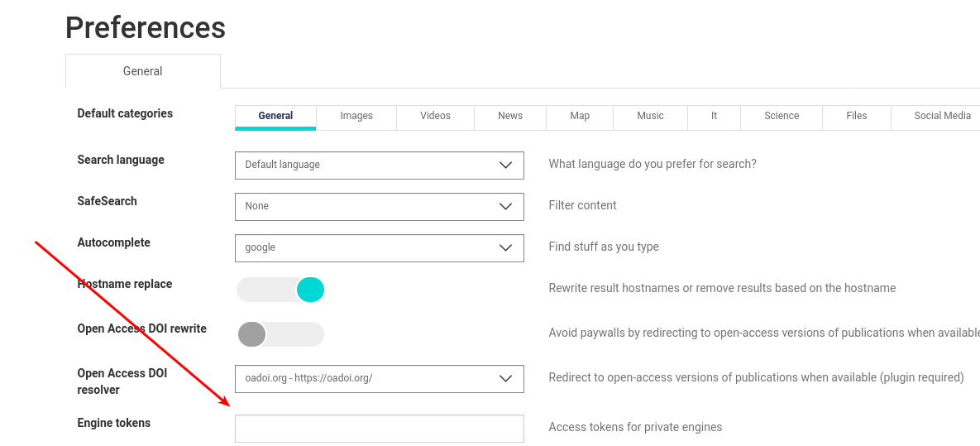
Task: Enable the Open Access DOI rewrite toggle
Action: pos(280,334)
